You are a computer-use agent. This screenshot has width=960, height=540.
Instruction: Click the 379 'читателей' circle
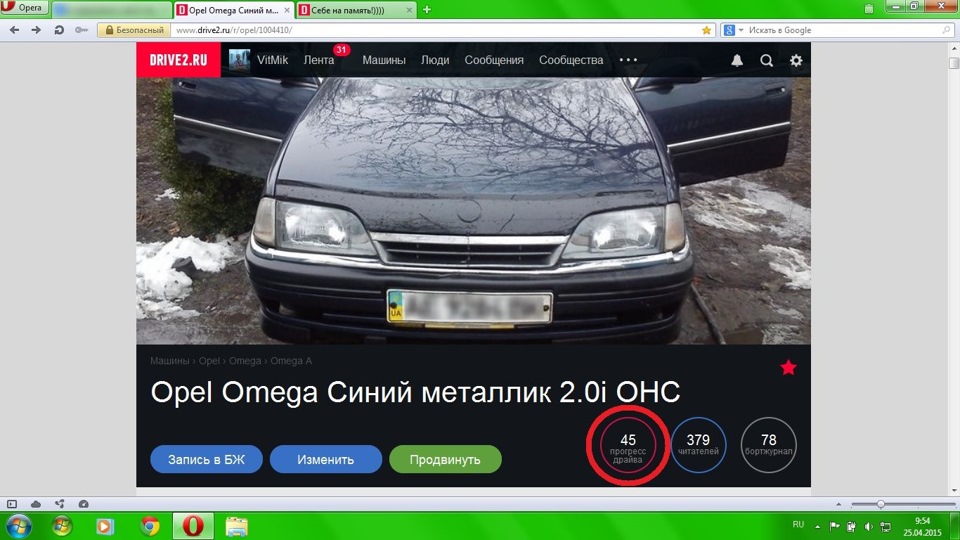click(698, 445)
